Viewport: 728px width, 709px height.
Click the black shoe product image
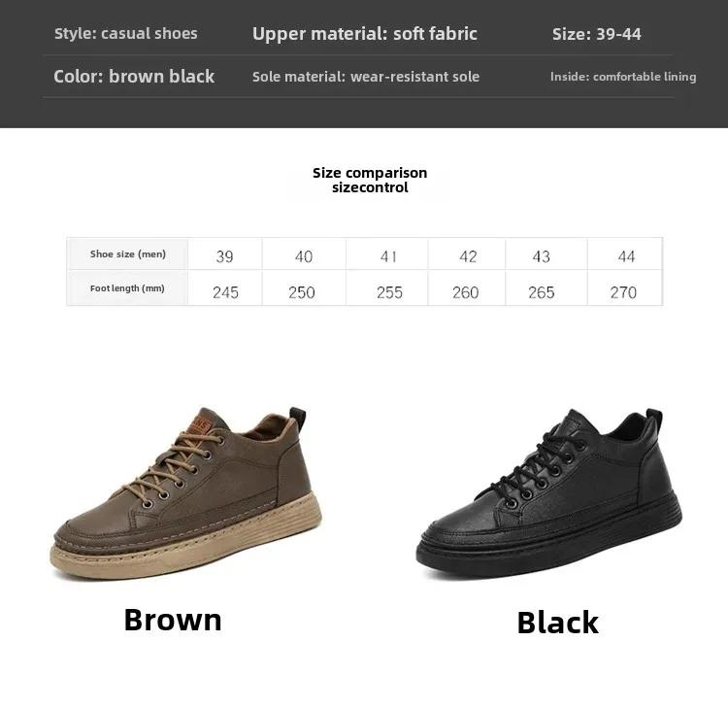(x=549, y=493)
